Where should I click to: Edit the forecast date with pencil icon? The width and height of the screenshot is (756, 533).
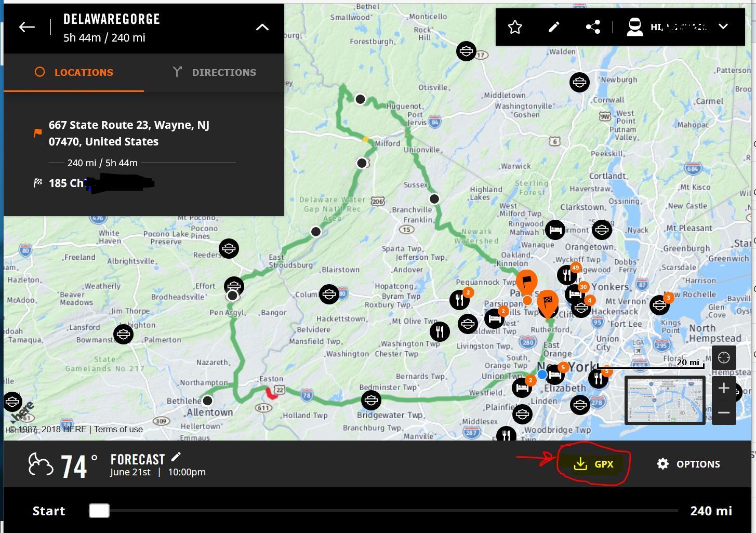(x=176, y=457)
